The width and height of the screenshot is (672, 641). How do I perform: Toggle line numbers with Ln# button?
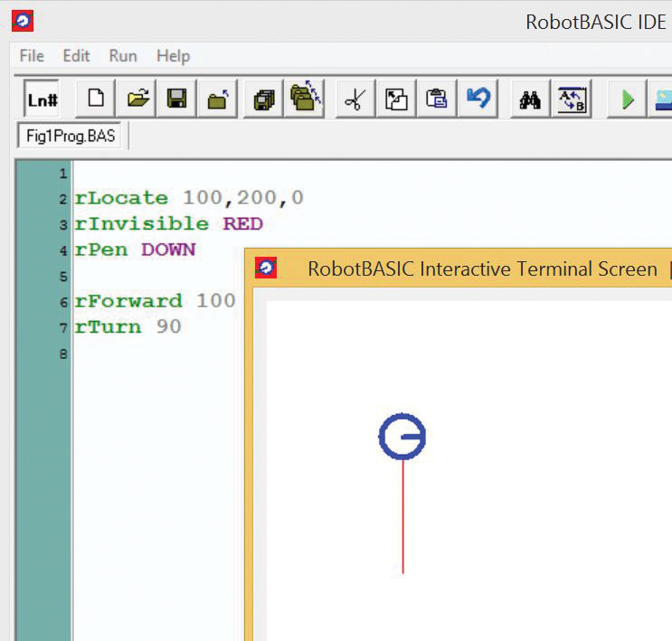pos(42,99)
